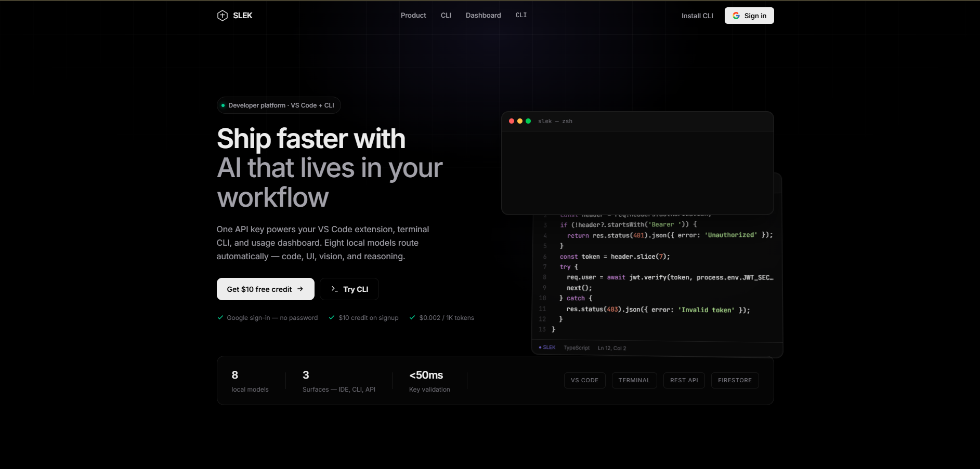Click the terminal prompt icon in Try CLI

point(334,289)
